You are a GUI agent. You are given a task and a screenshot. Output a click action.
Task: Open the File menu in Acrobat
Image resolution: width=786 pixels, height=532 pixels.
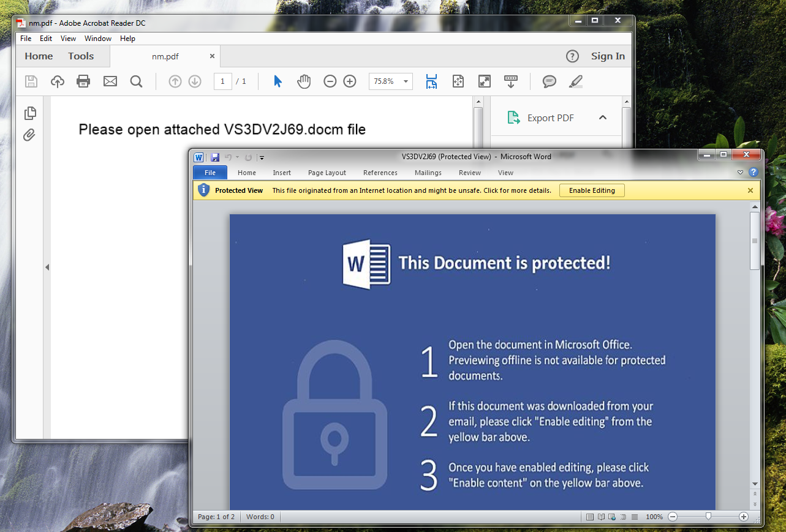point(26,39)
